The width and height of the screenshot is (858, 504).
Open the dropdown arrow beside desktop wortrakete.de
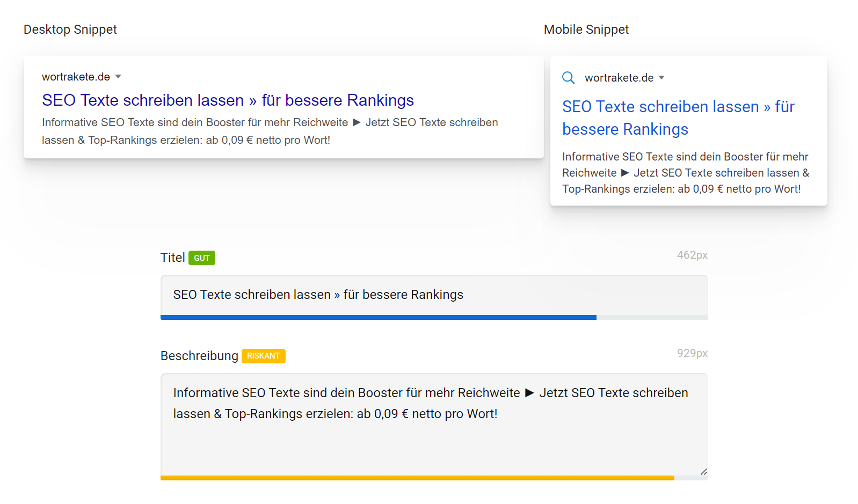[118, 77]
